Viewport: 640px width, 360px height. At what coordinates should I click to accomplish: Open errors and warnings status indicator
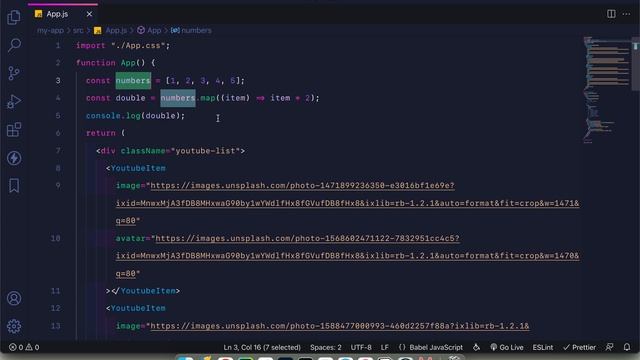point(24,347)
